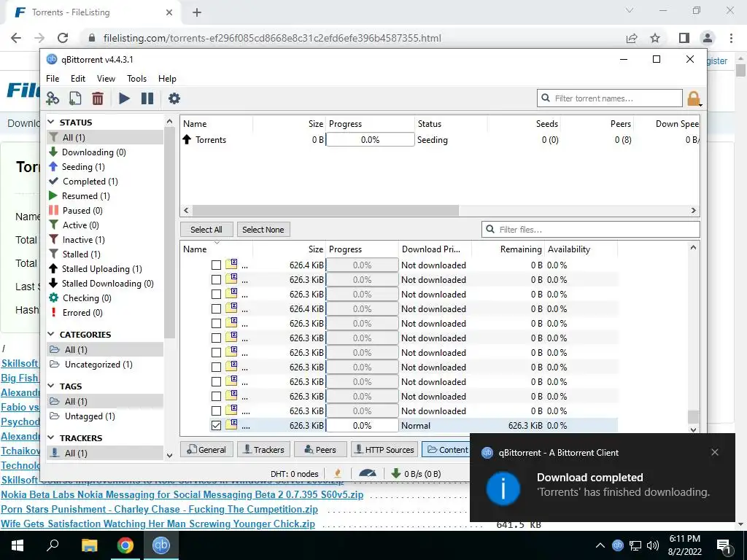Remove torrent with red trash icon

point(98,98)
